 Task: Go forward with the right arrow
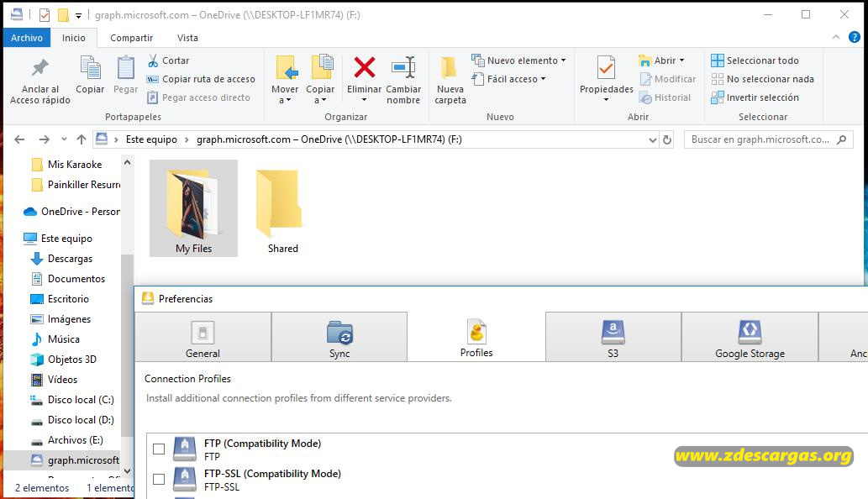pyautogui.click(x=45, y=139)
